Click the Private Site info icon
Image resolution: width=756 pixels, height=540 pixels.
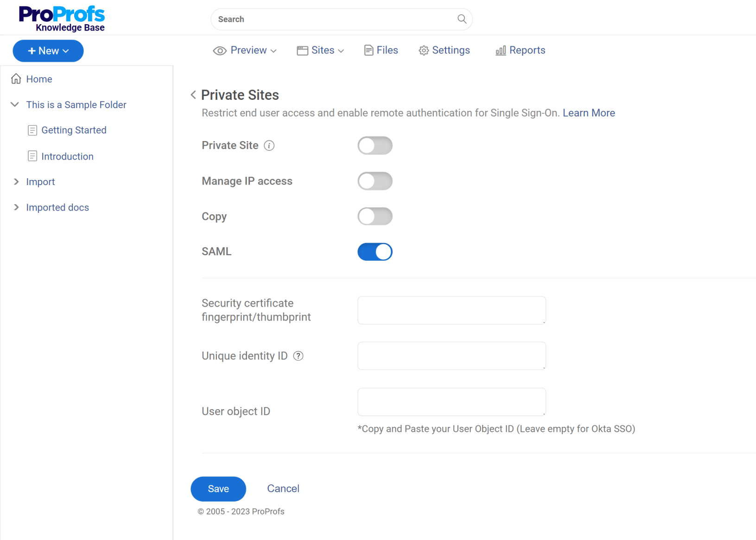269,146
